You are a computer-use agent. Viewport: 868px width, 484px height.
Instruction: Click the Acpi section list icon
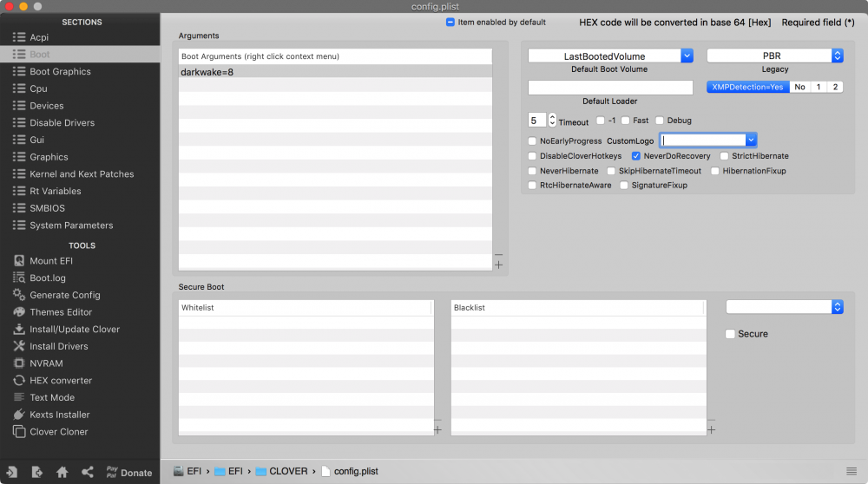click(19, 37)
